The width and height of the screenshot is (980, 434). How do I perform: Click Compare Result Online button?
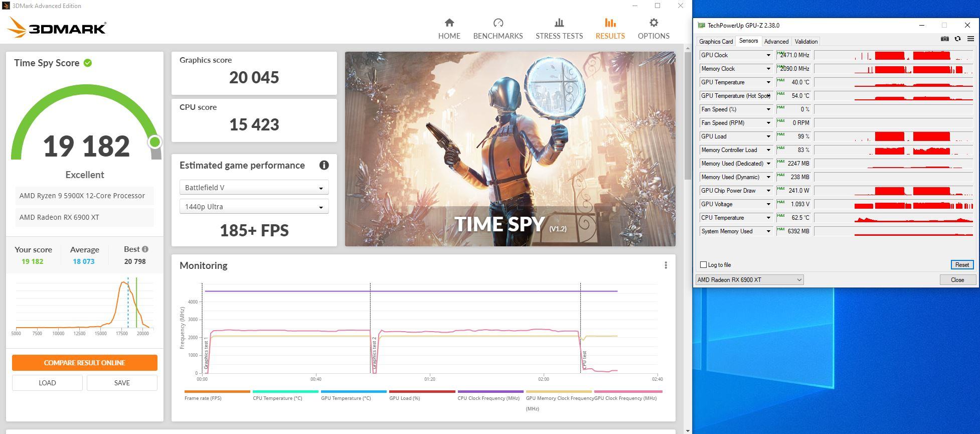(x=85, y=363)
